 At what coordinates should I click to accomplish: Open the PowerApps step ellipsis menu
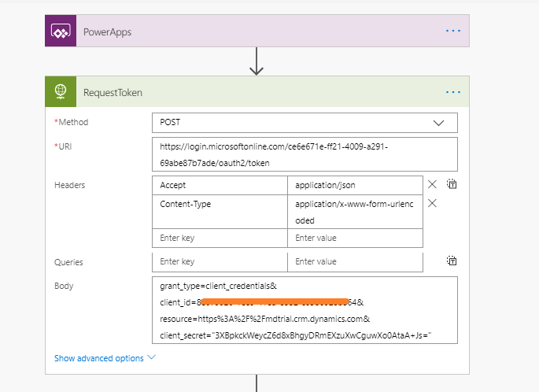click(452, 31)
